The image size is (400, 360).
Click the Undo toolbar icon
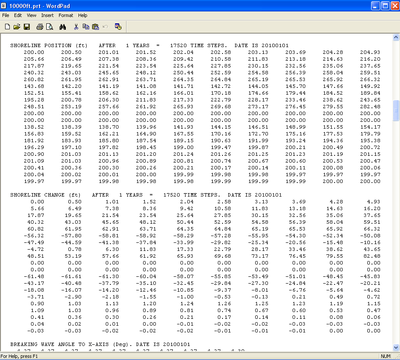tap(105, 27)
